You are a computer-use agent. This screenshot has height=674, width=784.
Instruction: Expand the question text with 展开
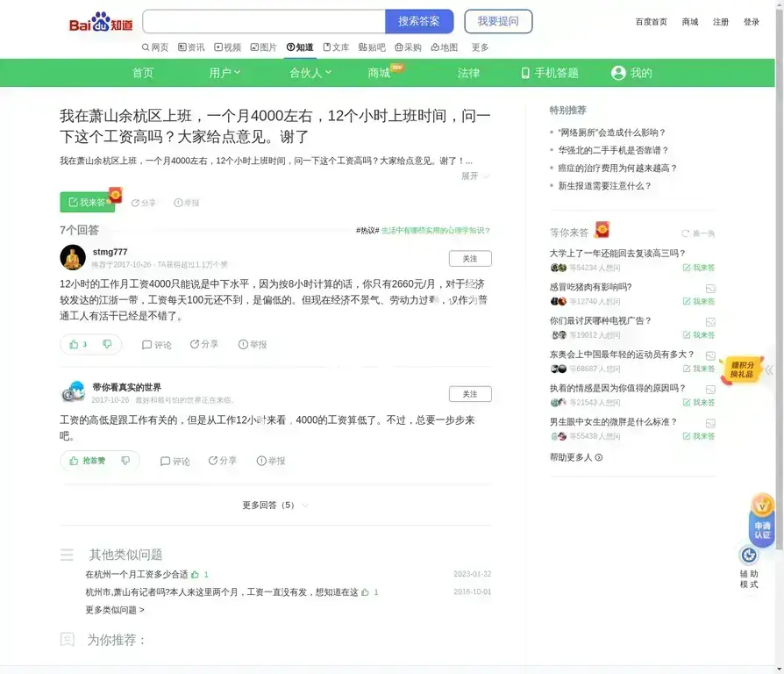(474, 176)
